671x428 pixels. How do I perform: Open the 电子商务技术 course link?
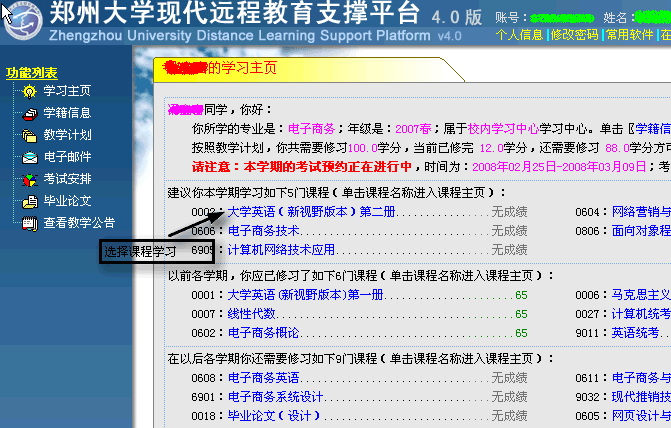pyautogui.click(x=264, y=231)
